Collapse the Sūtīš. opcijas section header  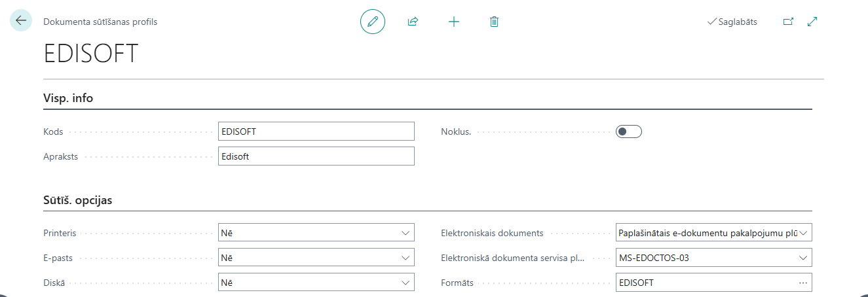(x=78, y=200)
